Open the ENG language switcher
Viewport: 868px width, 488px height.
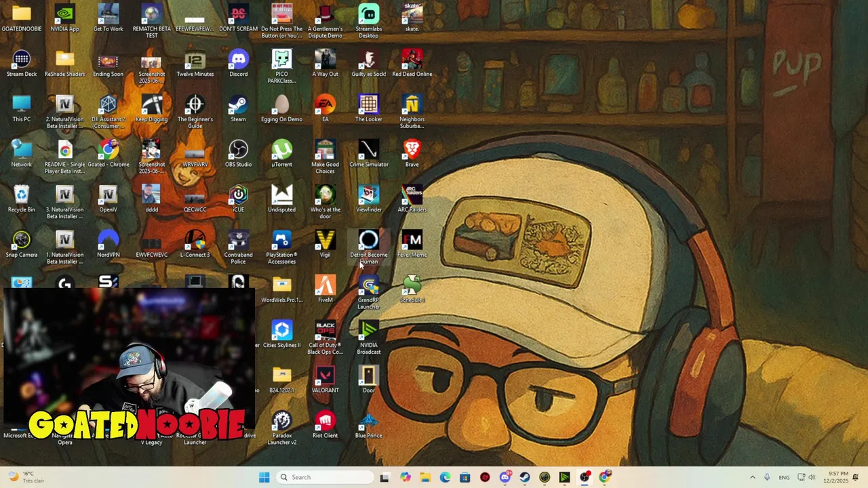[x=784, y=477]
